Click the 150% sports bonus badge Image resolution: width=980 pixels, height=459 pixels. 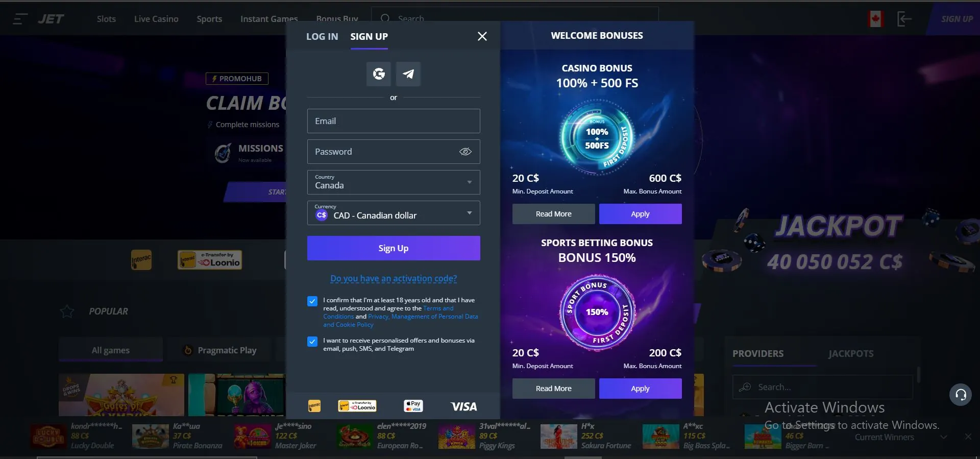pyautogui.click(x=597, y=312)
